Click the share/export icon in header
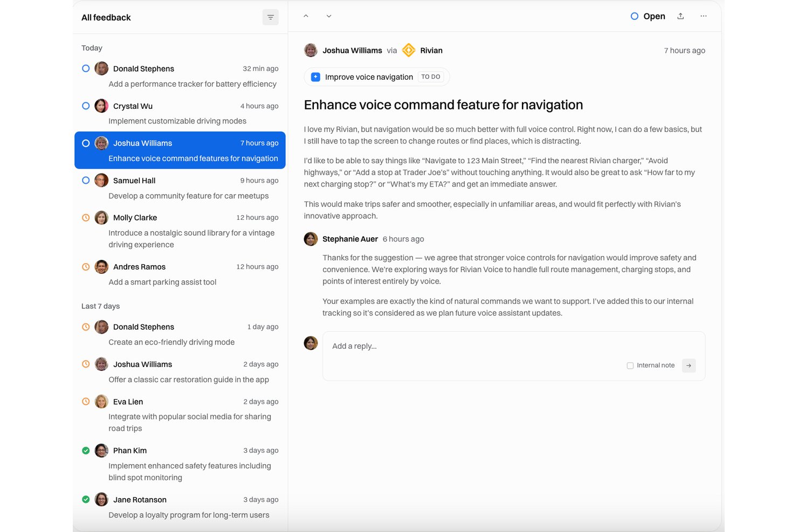The height and width of the screenshot is (532, 798). (680, 16)
